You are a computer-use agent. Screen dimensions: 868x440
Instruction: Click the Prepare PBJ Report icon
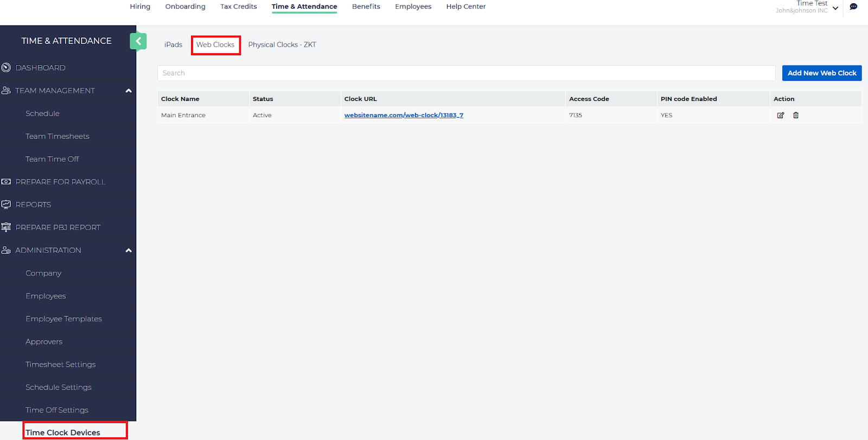pos(6,227)
